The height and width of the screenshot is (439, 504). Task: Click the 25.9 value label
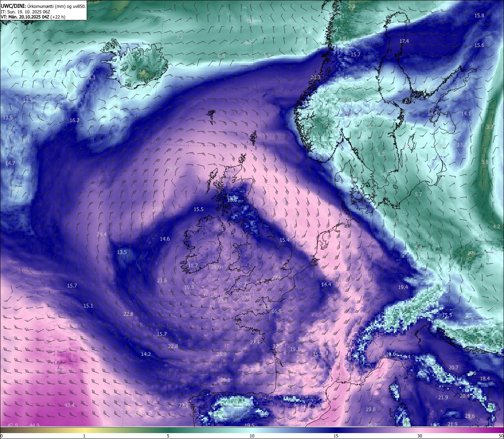coord(221,354)
